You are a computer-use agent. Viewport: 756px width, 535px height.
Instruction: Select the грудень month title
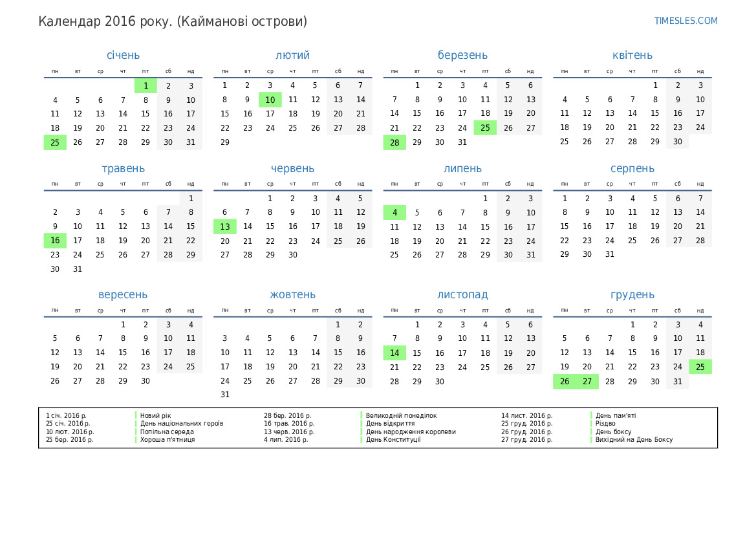pyautogui.click(x=632, y=294)
